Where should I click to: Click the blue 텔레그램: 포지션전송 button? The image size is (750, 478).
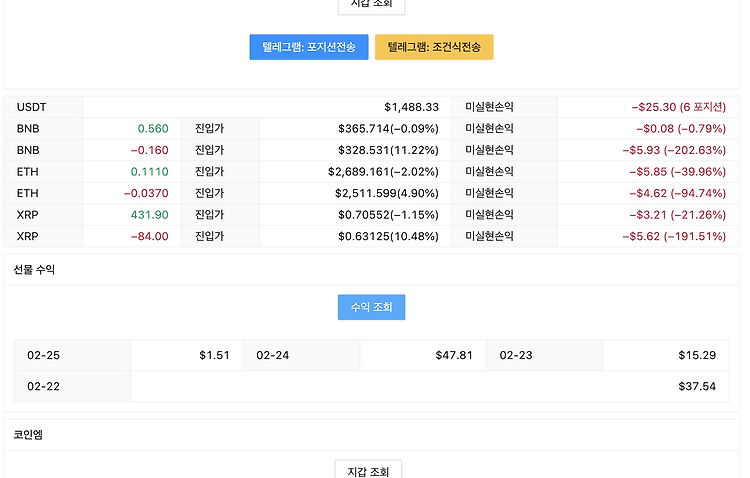309,47
